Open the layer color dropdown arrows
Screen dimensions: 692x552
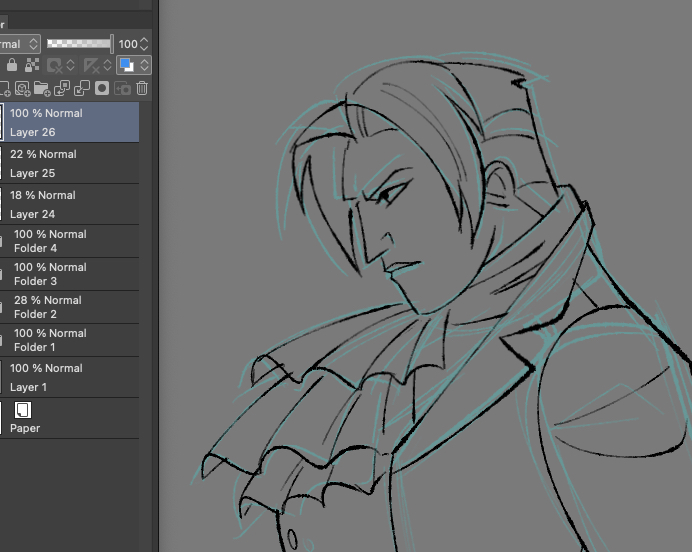[145, 66]
